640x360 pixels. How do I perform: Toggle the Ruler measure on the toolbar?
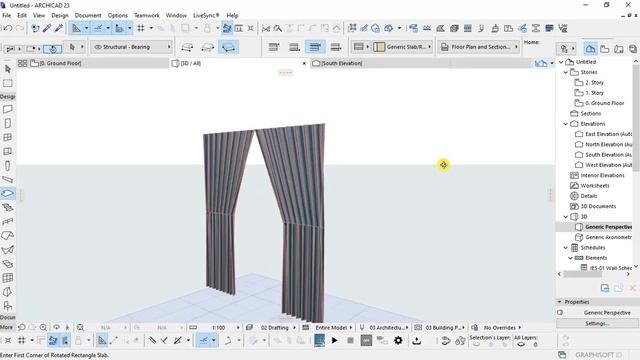point(119,28)
